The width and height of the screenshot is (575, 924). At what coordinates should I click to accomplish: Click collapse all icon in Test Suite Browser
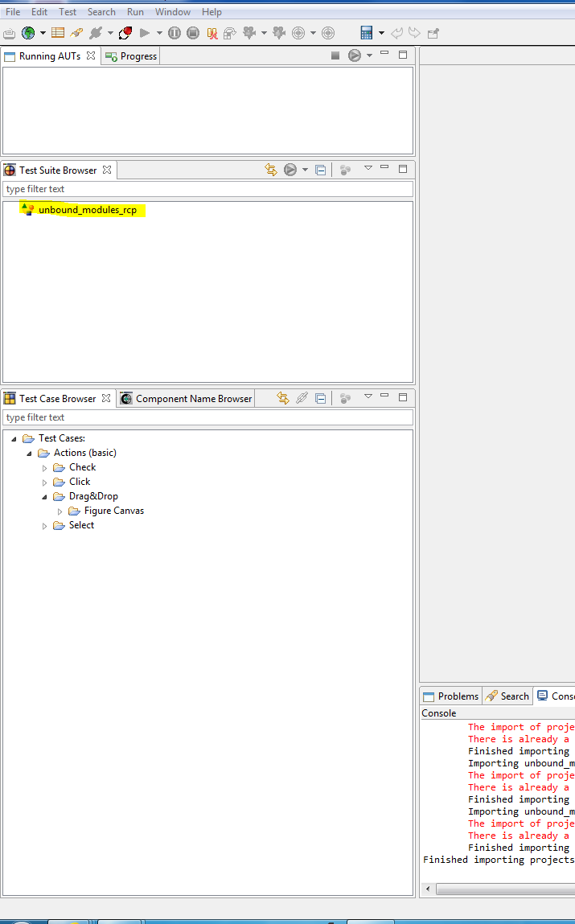321,170
